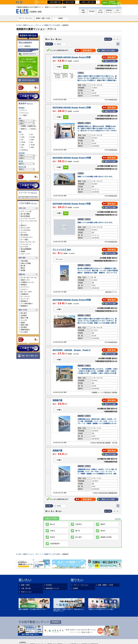This screenshot has width=138, height=644.
Task: Click pin icon for 木更津市
Action: [72, 524]
